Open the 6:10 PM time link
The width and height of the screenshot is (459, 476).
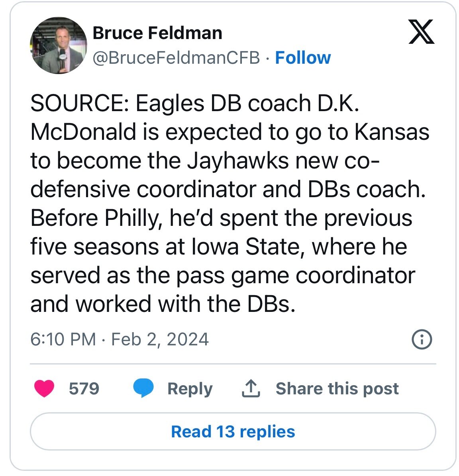[63, 339]
